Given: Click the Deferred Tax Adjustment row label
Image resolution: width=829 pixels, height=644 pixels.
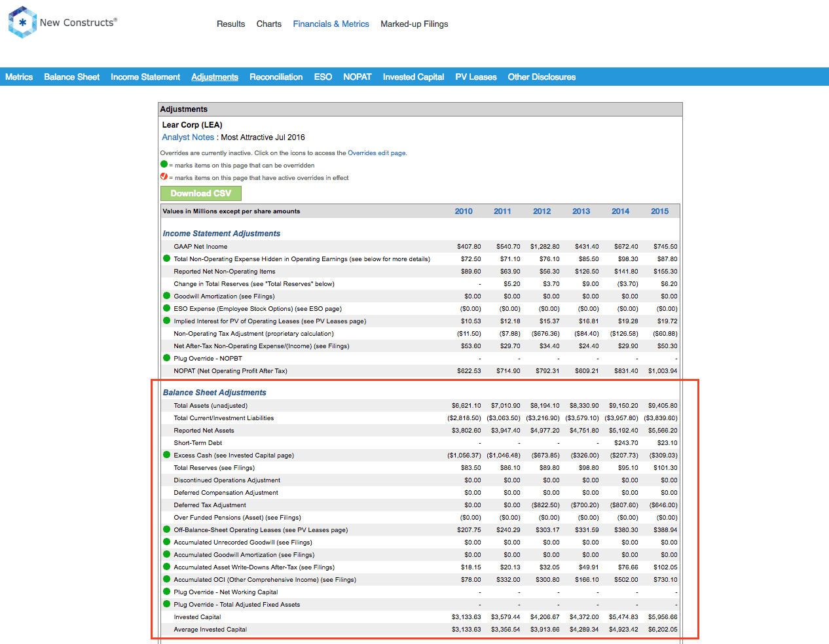Looking at the screenshot, I should click(210, 505).
